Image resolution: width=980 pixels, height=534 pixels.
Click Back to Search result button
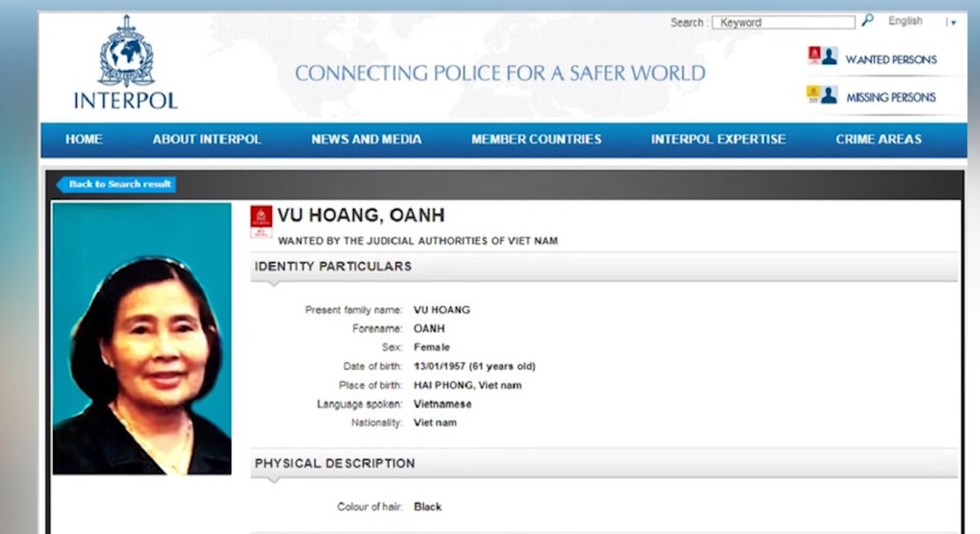click(118, 185)
